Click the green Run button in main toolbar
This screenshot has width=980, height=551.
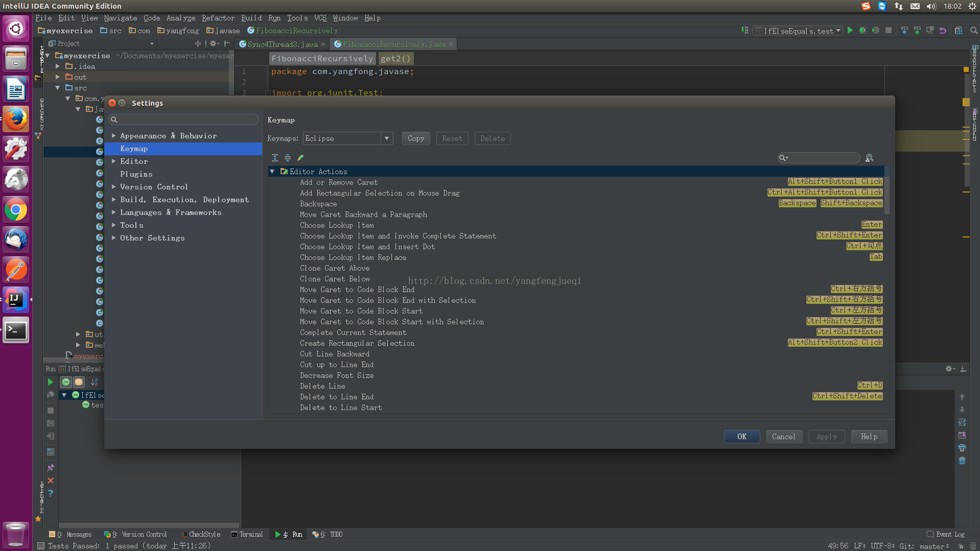pyautogui.click(x=850, y=31)
